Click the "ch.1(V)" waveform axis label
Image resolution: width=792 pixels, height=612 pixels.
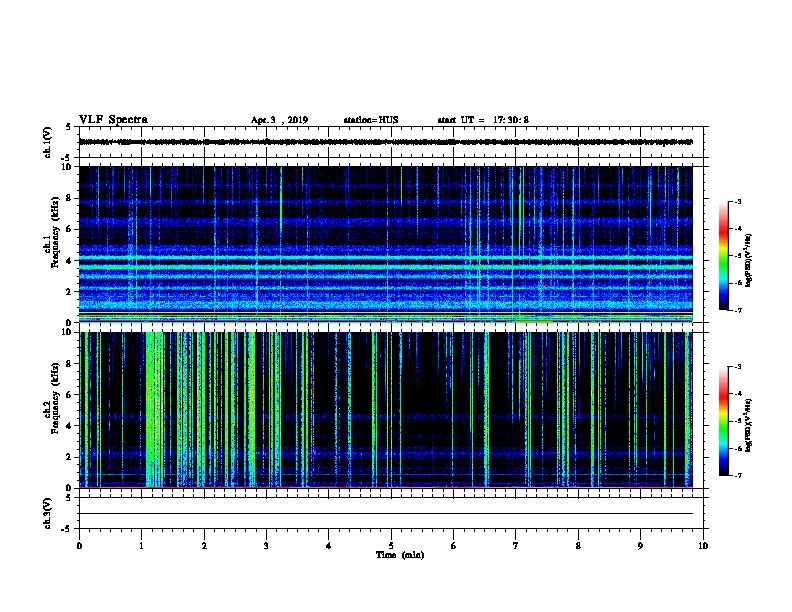47,142
